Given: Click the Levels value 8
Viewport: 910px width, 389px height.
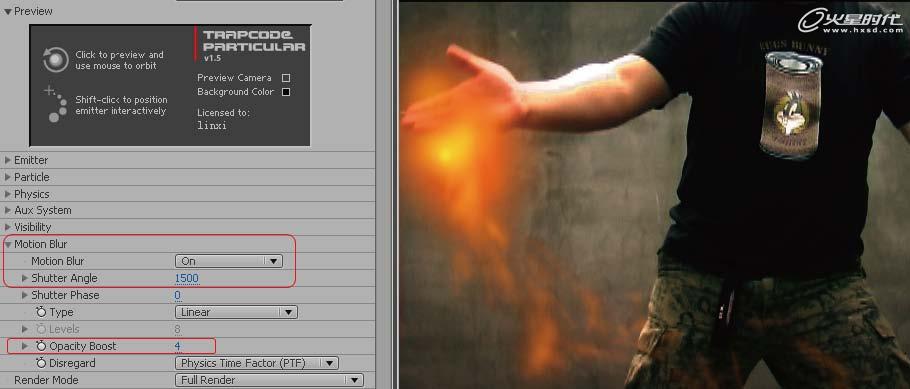Looking at the screenshot, I should 178,329.
